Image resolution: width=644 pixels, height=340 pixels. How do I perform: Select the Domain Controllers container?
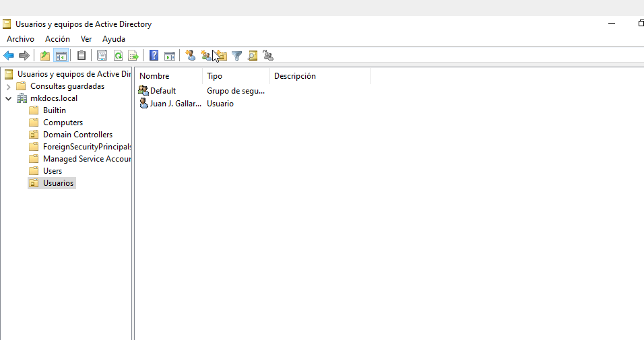77,135
